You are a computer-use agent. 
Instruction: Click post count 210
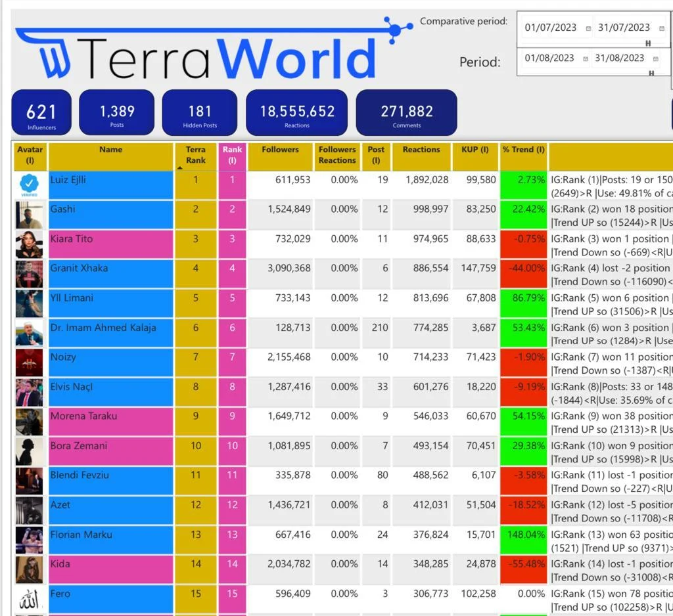(x=380, y=327)
